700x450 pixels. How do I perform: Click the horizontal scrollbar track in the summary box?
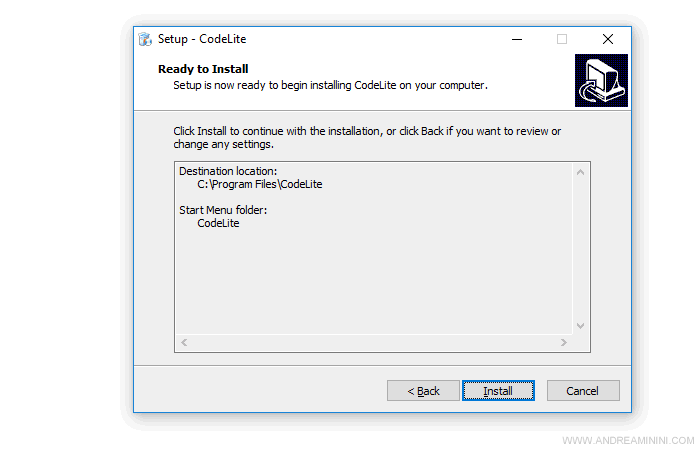[x=372, y=343]
